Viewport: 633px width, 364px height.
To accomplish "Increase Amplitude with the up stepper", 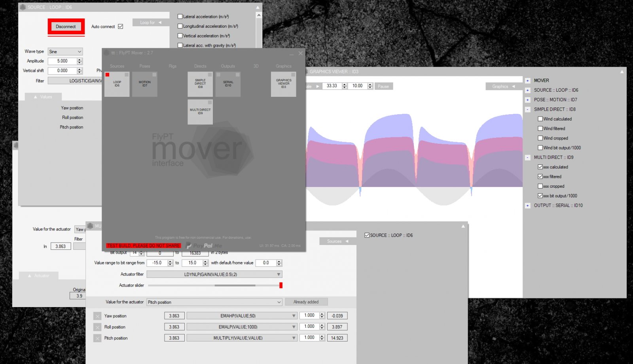I will tap(80, 60).
